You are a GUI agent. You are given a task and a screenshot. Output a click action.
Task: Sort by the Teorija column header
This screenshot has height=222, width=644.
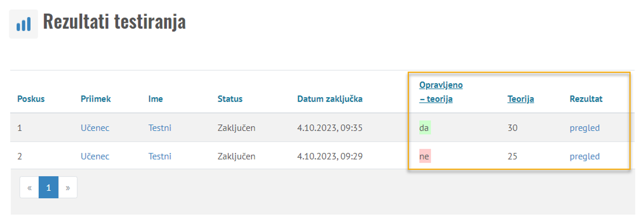[520, 99]
